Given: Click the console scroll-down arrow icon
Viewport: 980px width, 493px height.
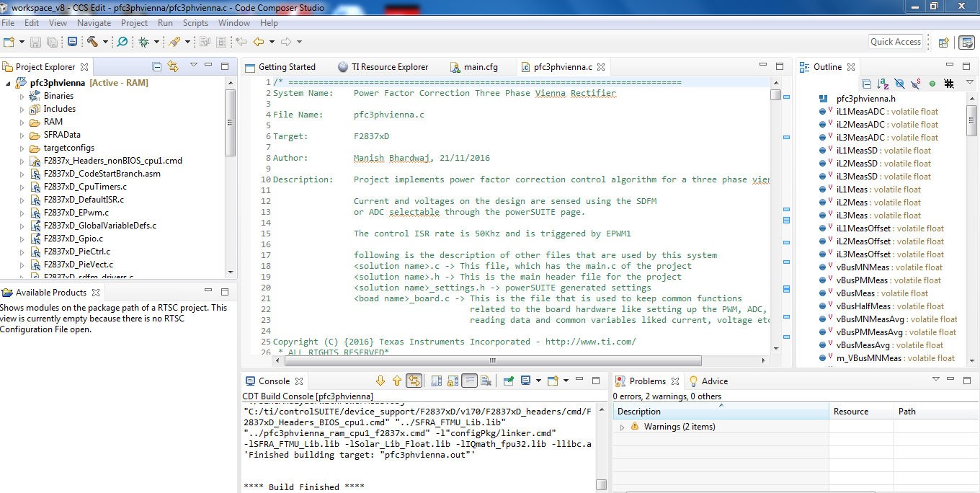Looking at the screenshot, I should click(380, 381).
